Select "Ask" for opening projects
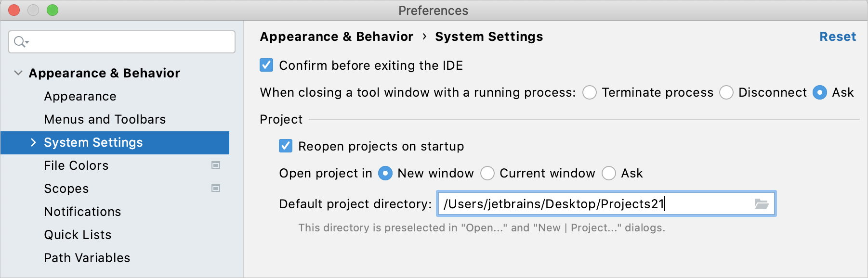The image size is (868, 278). [609, 173]
